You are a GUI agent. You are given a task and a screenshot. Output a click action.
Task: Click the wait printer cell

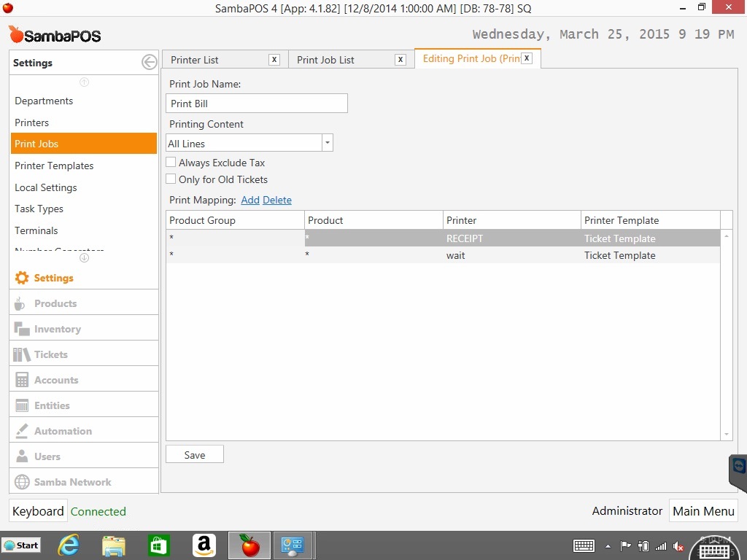[511, 255]
